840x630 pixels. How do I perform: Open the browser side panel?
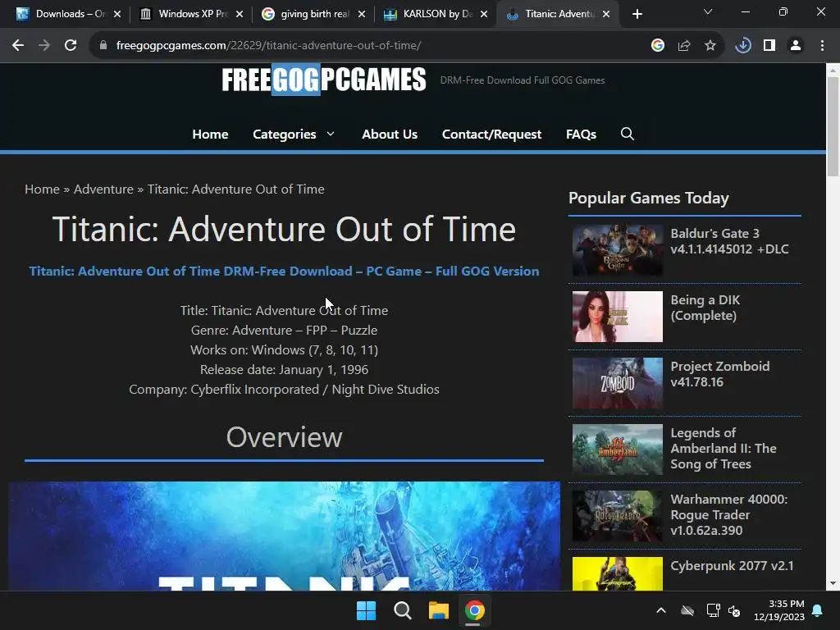tap(769, 46)
